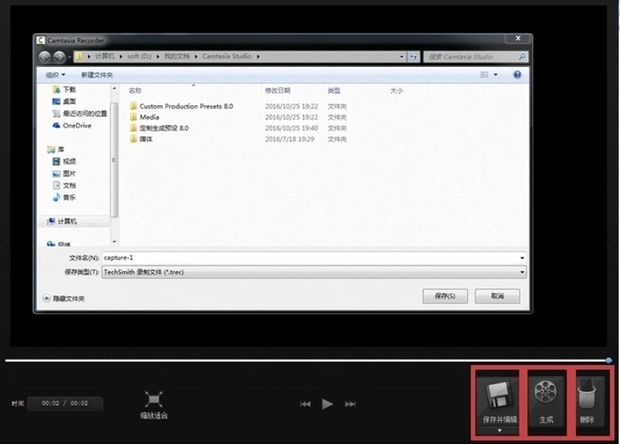Click the Cancel button in save dialog
The width and height of the screenshot is (620, 444).
497,296
